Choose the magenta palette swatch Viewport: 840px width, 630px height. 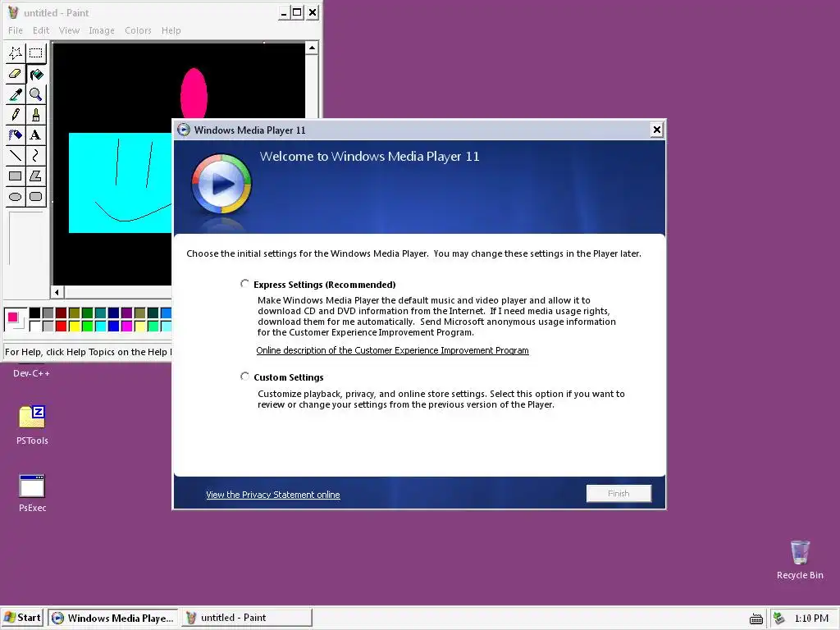coord(127,326)
